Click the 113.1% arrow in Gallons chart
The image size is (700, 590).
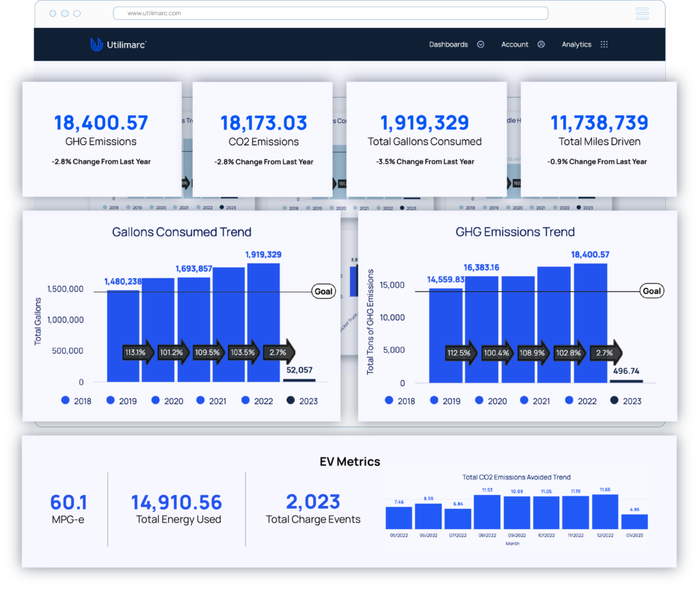click(138, 352)
